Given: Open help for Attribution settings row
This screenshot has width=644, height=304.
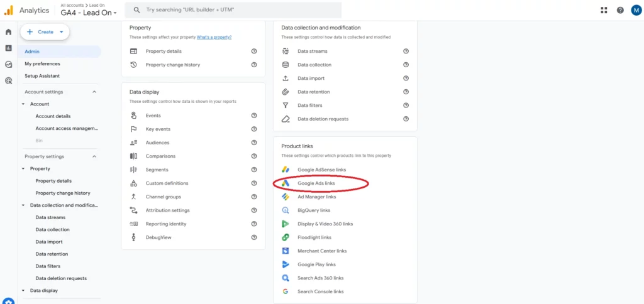Looking at the screenshot, I should [254, 210].
